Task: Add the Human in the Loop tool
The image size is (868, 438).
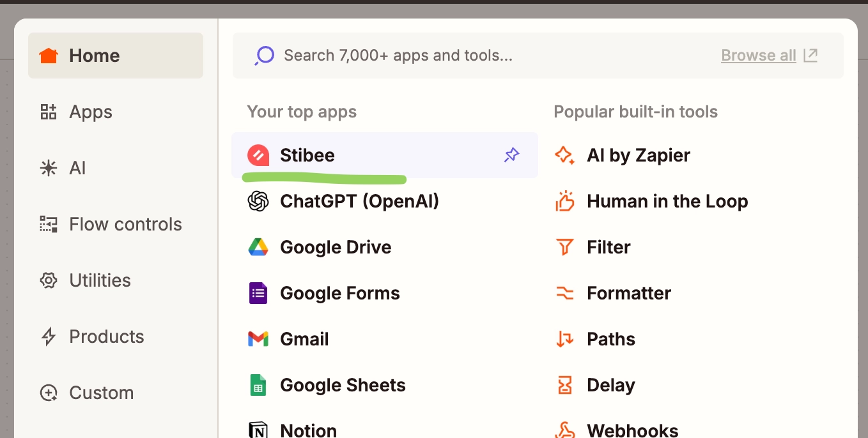Action: pos(667,201)
